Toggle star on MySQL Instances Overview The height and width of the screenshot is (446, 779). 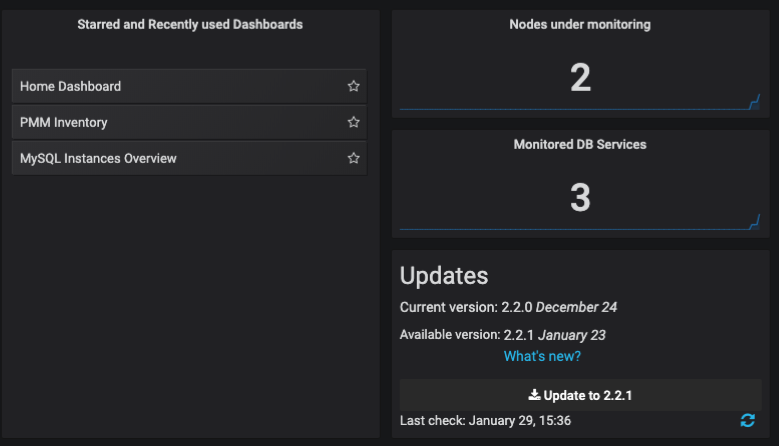tap(353, 159)
